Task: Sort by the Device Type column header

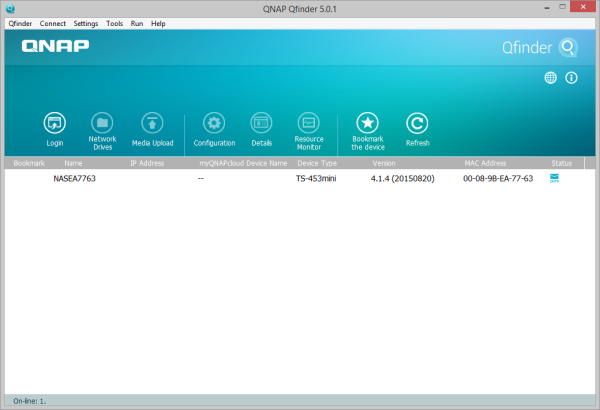Action: click(x=317, y=161)
